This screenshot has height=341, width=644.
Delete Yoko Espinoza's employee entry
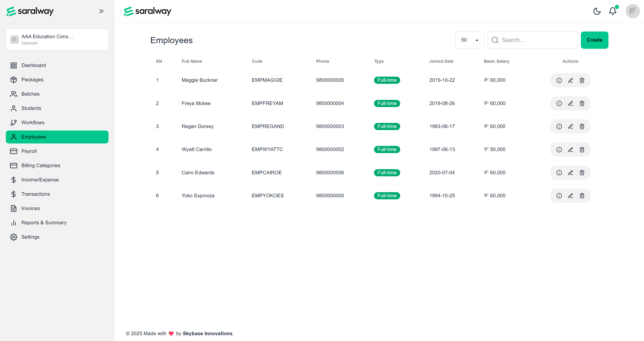582,196
